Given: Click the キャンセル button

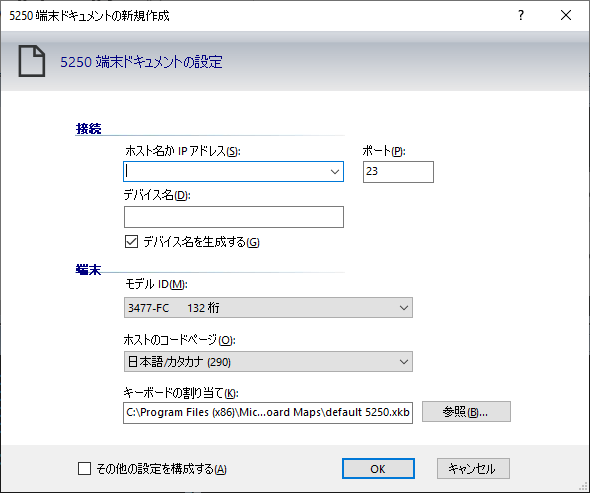Looking at the screenshot, I should 473,469.
